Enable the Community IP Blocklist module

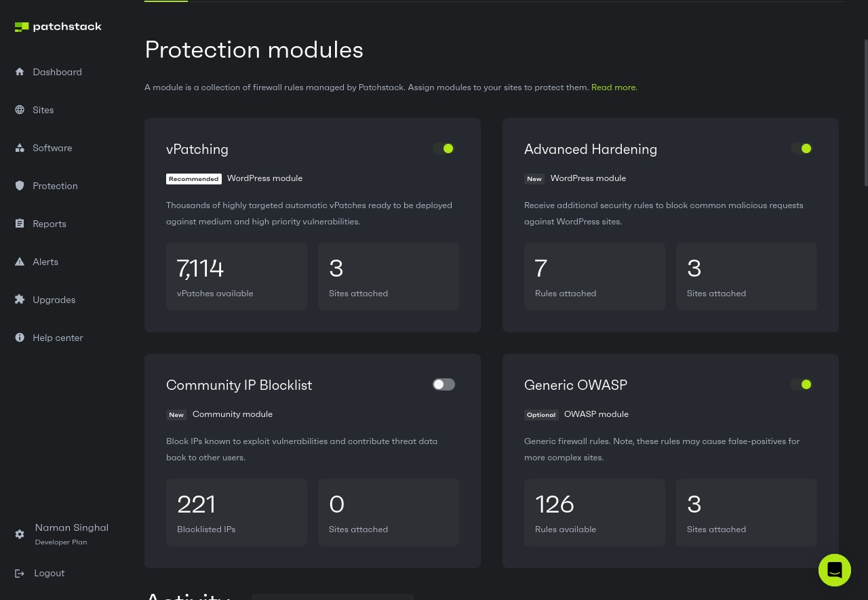443,384
